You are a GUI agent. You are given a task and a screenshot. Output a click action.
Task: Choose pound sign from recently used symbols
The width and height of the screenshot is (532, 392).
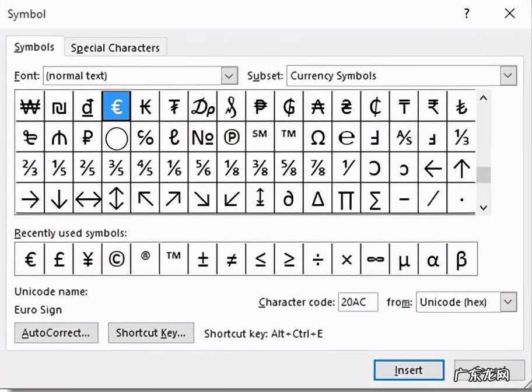tap(59, 259)
